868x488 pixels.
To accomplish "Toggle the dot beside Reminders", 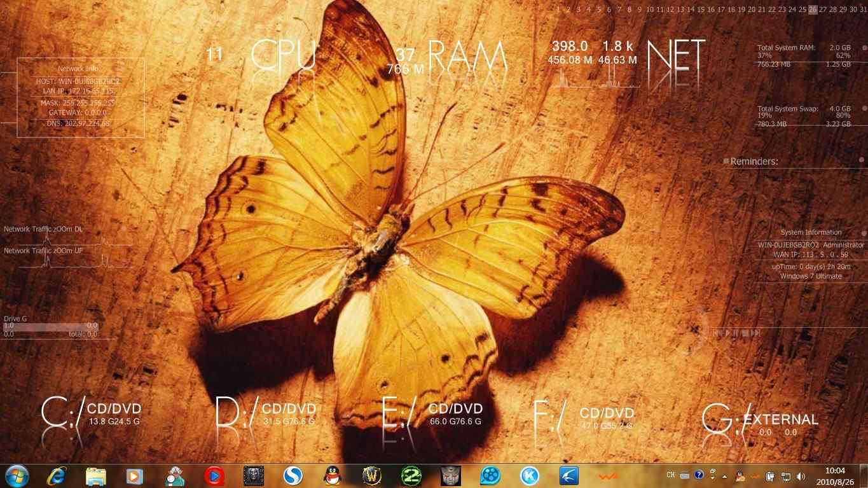I will pyautogui.click(x=862, y=160).
